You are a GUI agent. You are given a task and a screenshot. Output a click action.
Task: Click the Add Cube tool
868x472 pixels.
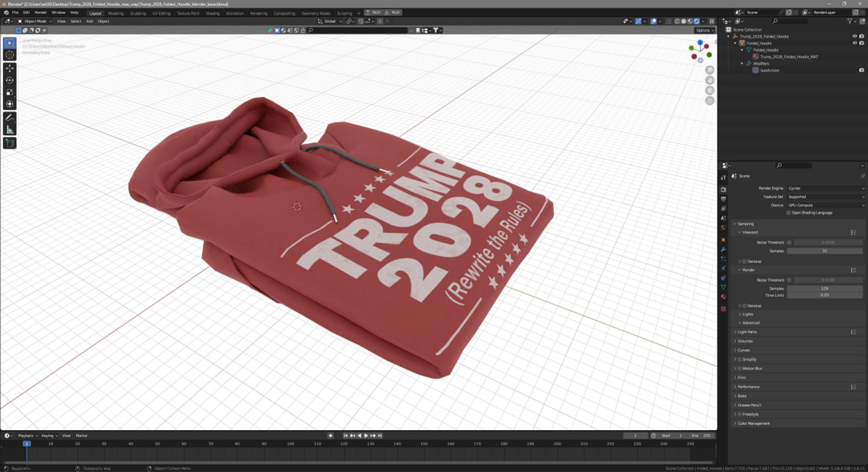[x=9, y=143]
